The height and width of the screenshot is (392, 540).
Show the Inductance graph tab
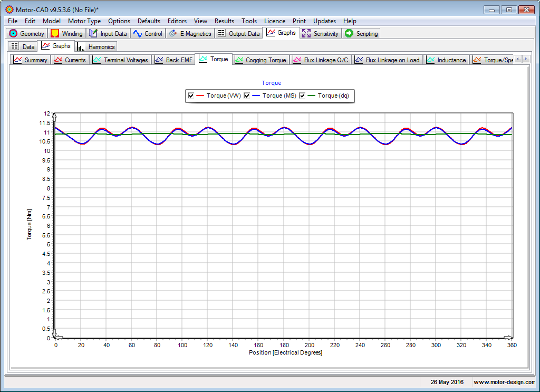click(446, 60)
